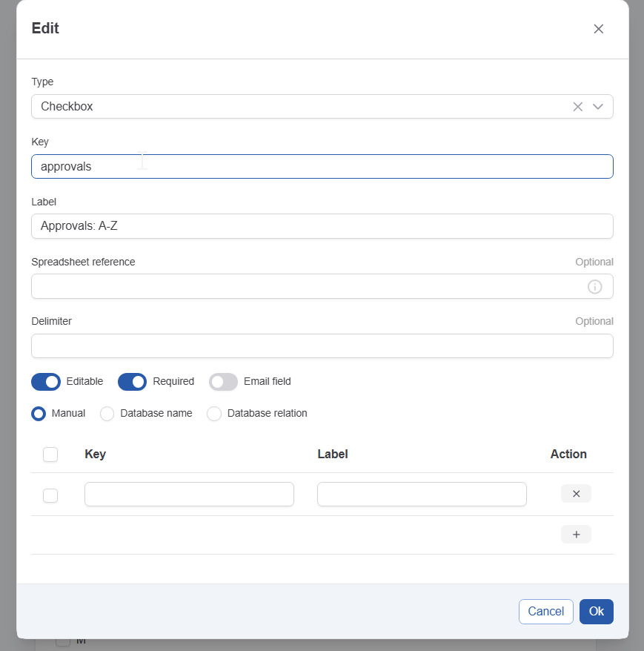Expand the Type dropdown chevron
The image size is (644, 651).
coord(598,107)
